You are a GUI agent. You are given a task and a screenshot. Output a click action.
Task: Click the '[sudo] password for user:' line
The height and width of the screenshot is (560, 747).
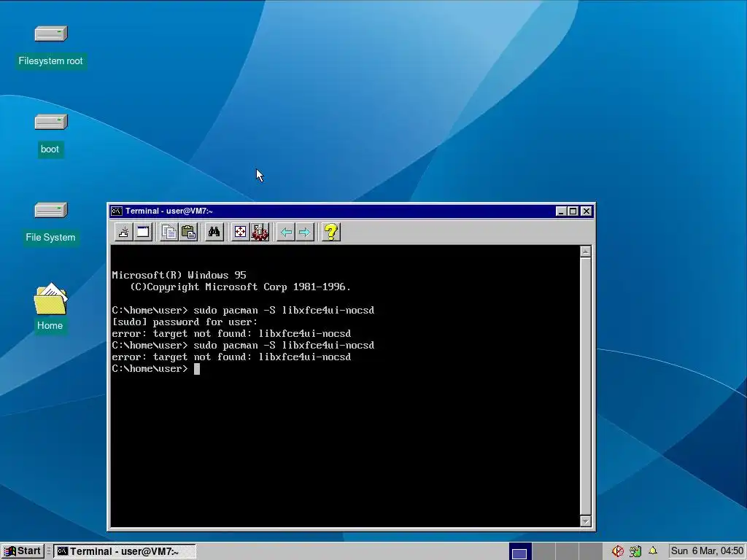tap(185, 322)
